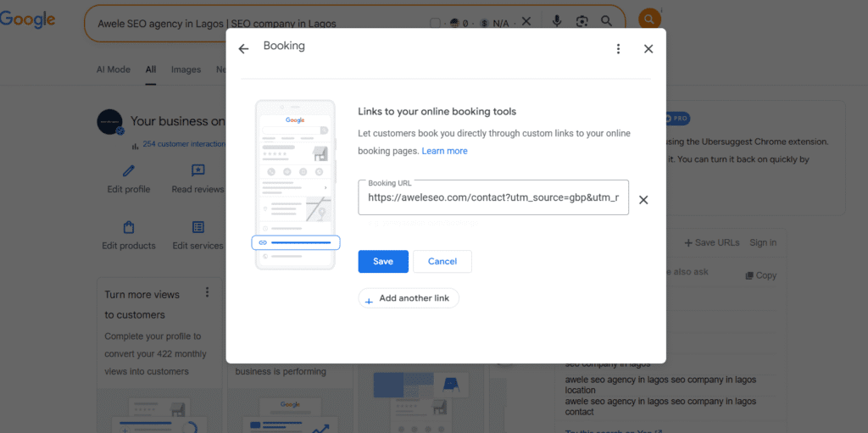The width and height of the screenshot is (868, 433).
Task: Click the phone preview illustration in dialog
Action: tap(295, 185)
